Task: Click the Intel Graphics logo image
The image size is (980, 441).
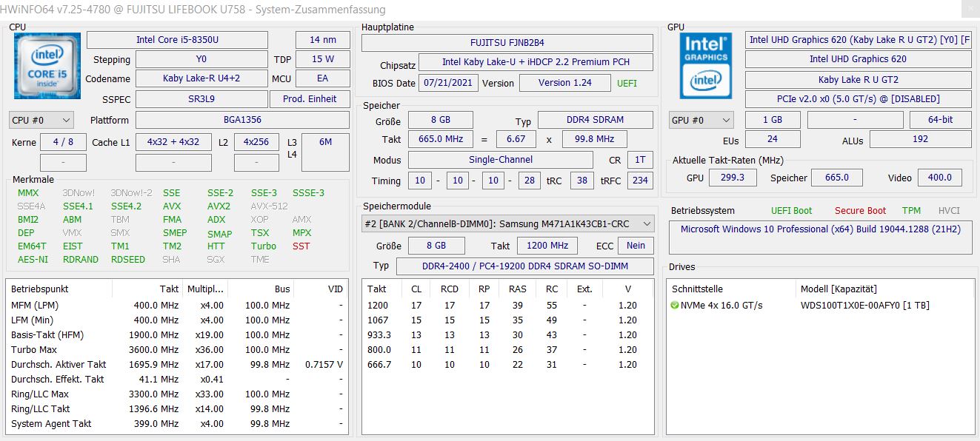Action: [706, 66]
